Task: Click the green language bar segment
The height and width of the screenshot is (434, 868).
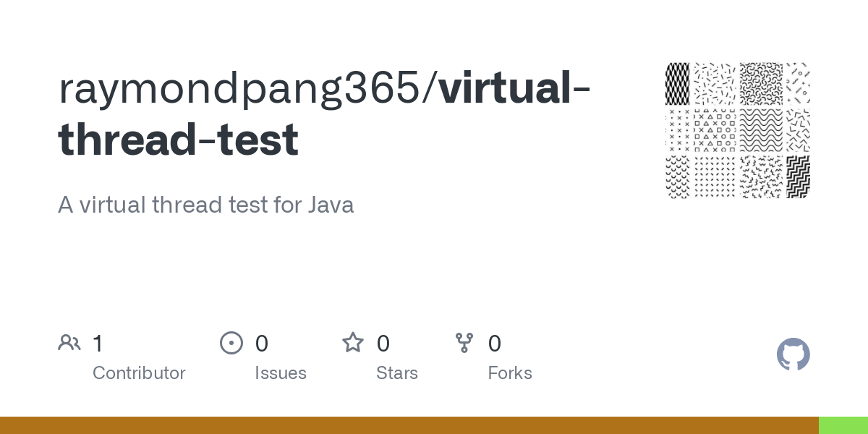Action: click(x=843, y=425)
